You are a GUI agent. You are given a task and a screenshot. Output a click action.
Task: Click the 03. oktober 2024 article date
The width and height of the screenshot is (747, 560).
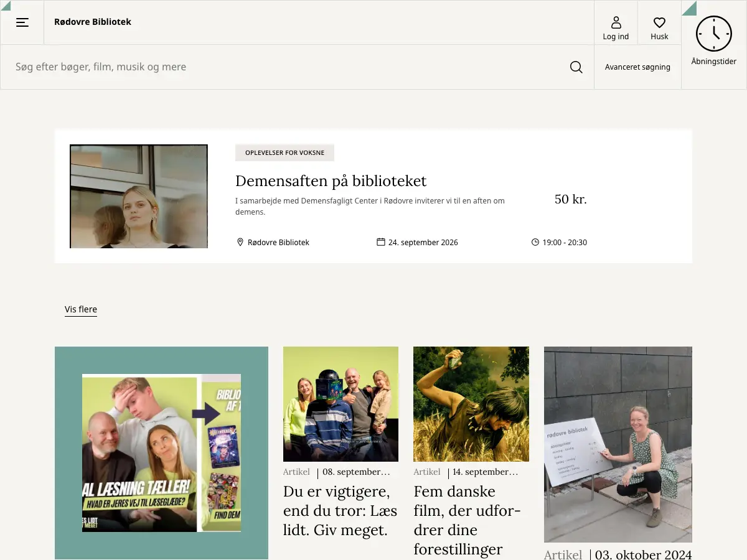[x=644, y=554]
